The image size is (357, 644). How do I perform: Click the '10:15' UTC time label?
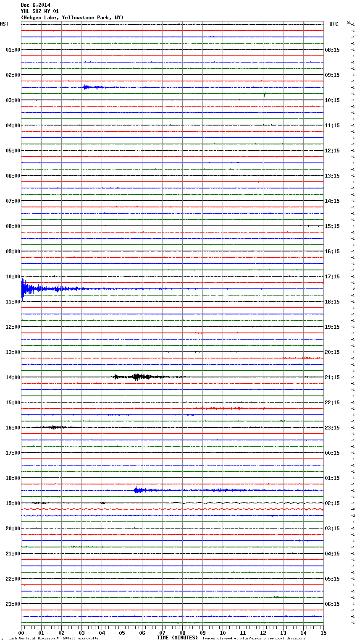coord(332,100)
